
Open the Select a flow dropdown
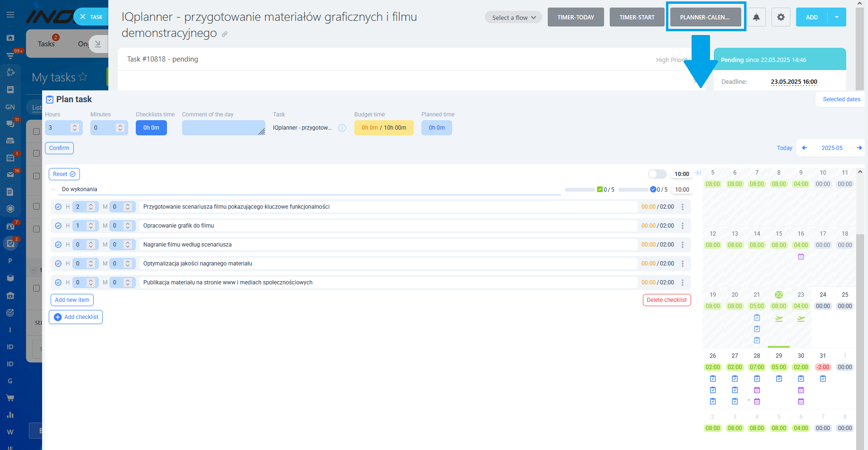click(514, 18)
